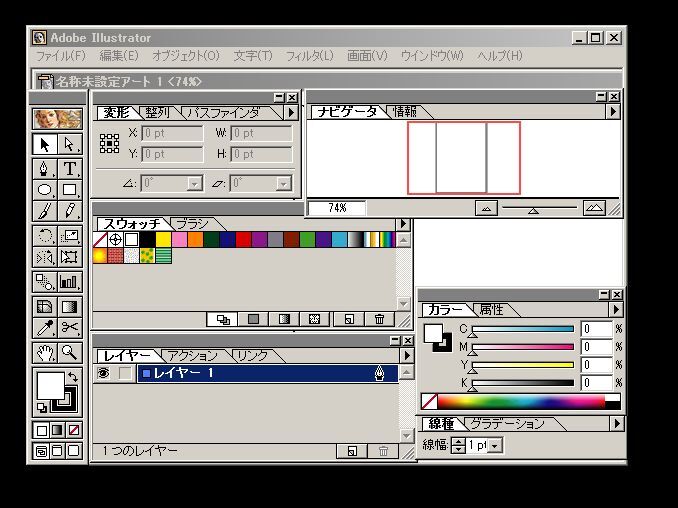Switch to the パスファインダ tab
The width and height of the screenshot is (678, 508).
pyautogui.click(x=224, y=113)
